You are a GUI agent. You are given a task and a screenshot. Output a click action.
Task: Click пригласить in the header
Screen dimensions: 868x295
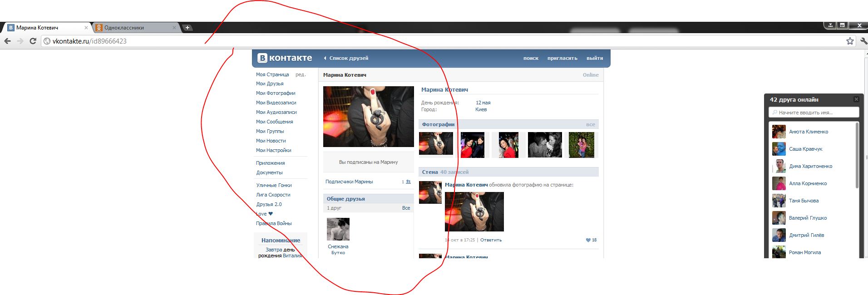tap(562, 58)
